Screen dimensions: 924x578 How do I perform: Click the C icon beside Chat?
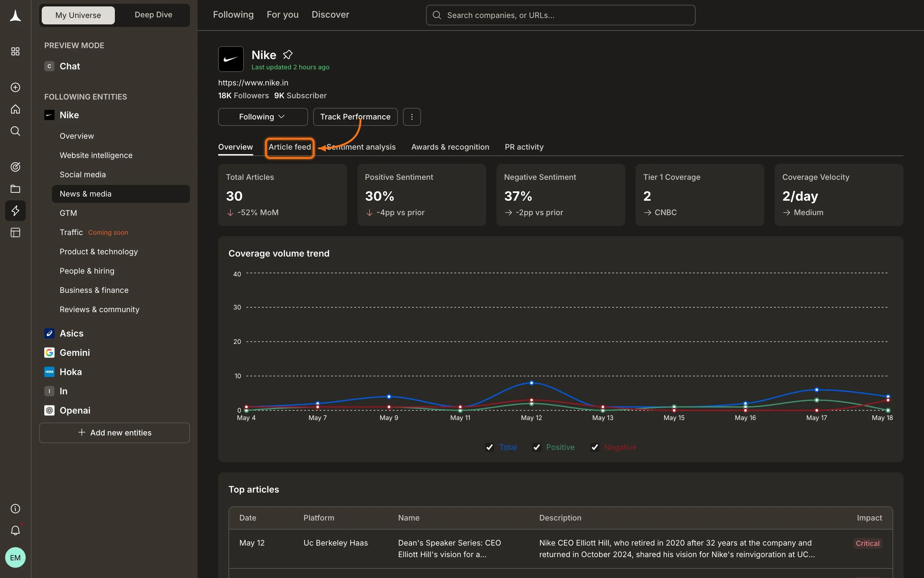click(49, 66)
